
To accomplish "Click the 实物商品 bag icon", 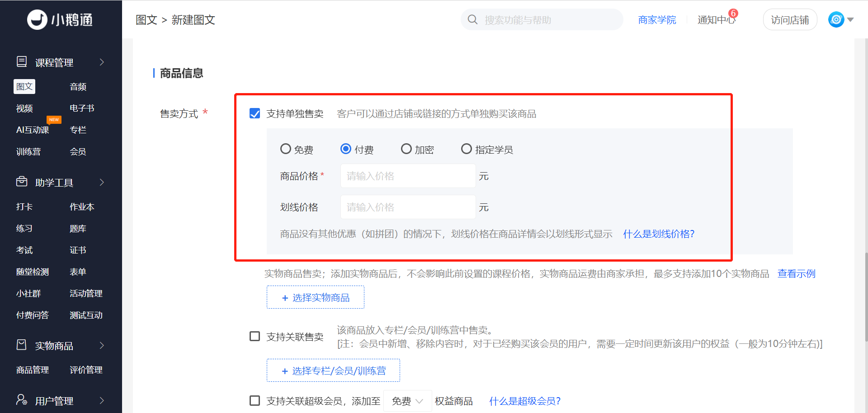I will 22,345.
